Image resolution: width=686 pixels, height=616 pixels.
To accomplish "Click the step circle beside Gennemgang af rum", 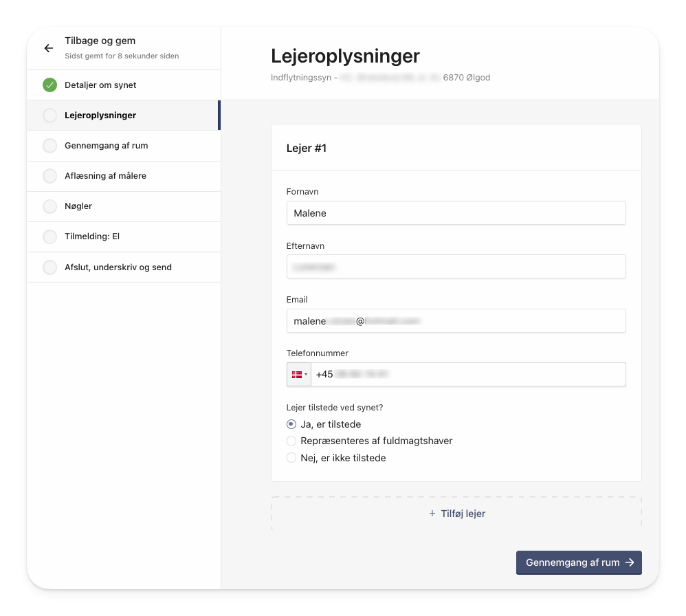I will [50, 146].
